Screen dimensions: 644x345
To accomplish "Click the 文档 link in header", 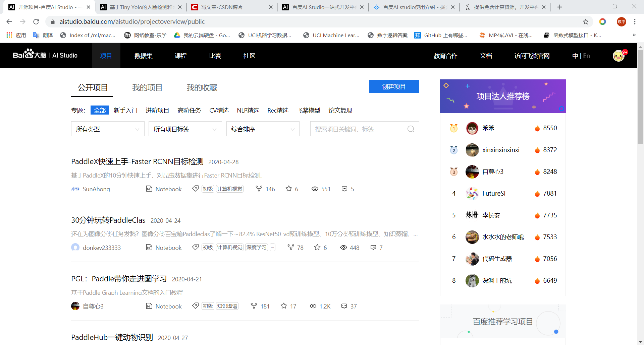I will pos(486,56).
